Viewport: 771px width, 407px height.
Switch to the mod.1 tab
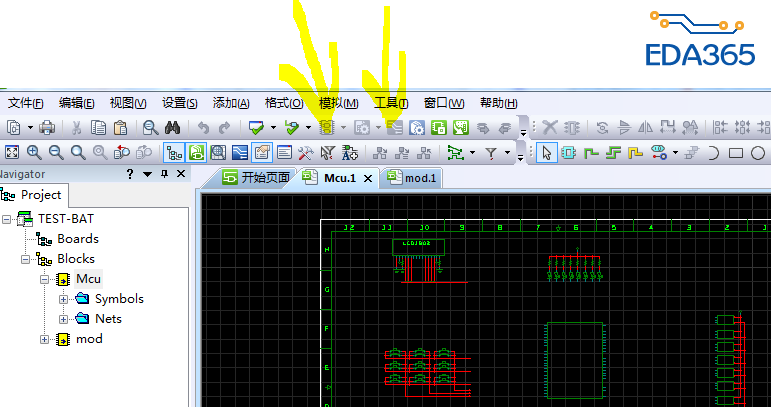(x=412, y=178)
